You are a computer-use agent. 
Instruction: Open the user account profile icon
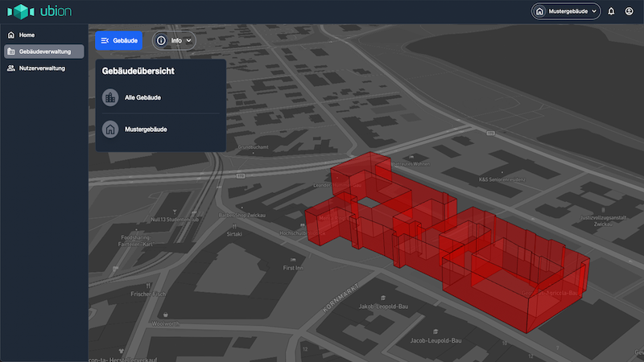[x=630, y=11]
